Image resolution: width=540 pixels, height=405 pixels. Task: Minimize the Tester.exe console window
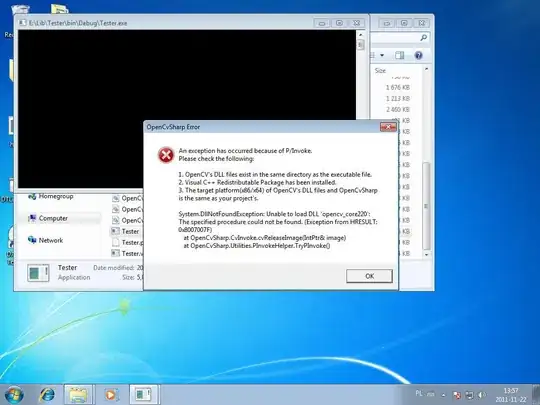coord(322,23)
